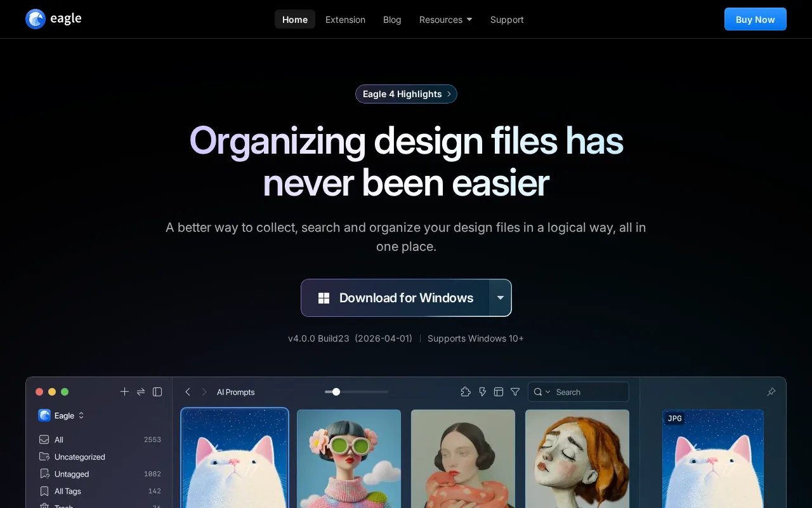Screen dimensions: 812x508
Task: Click the Untagged folder icon
Action: [44, 474]
